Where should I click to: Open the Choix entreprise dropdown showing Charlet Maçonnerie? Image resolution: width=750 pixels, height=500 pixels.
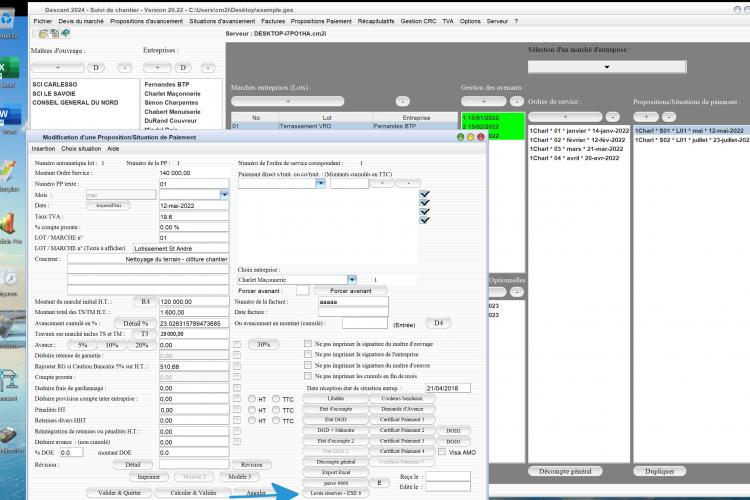point(352,279)
